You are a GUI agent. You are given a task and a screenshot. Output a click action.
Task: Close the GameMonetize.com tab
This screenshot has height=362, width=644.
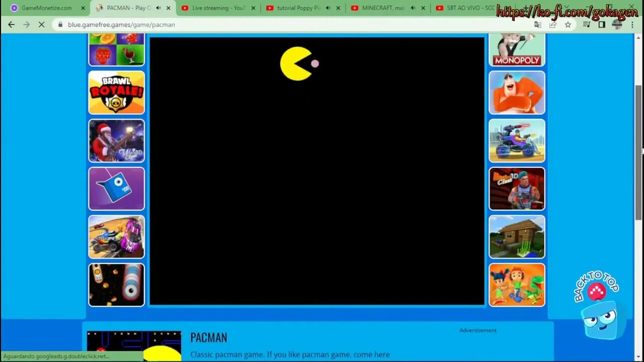(x=83, y=8)
